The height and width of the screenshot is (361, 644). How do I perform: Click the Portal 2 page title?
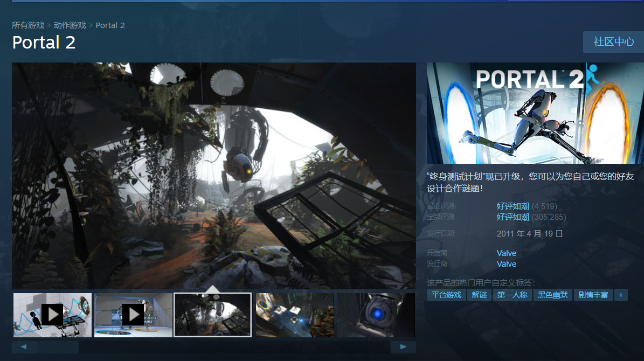coord(44,43)
